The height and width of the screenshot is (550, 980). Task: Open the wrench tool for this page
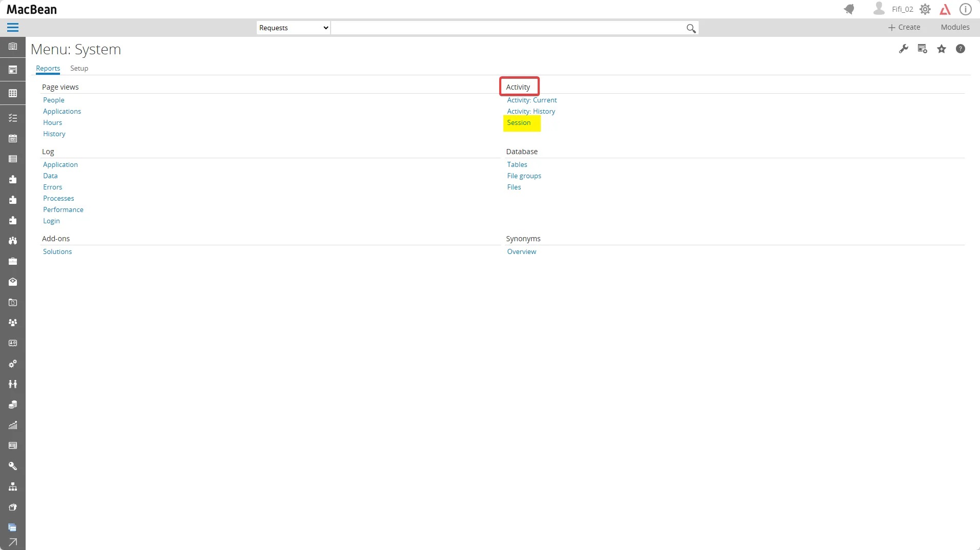[904, 49]
